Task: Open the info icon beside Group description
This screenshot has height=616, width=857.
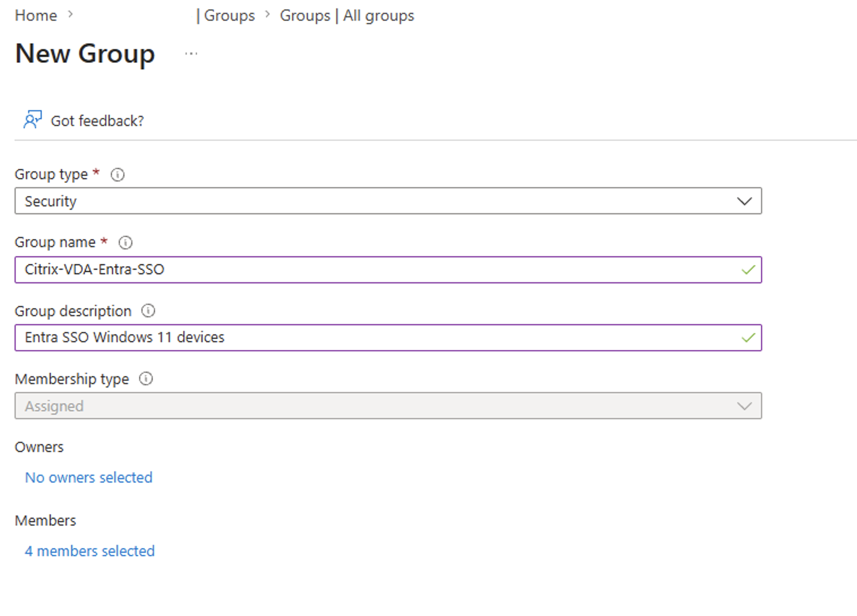Action: coord(148,311)
